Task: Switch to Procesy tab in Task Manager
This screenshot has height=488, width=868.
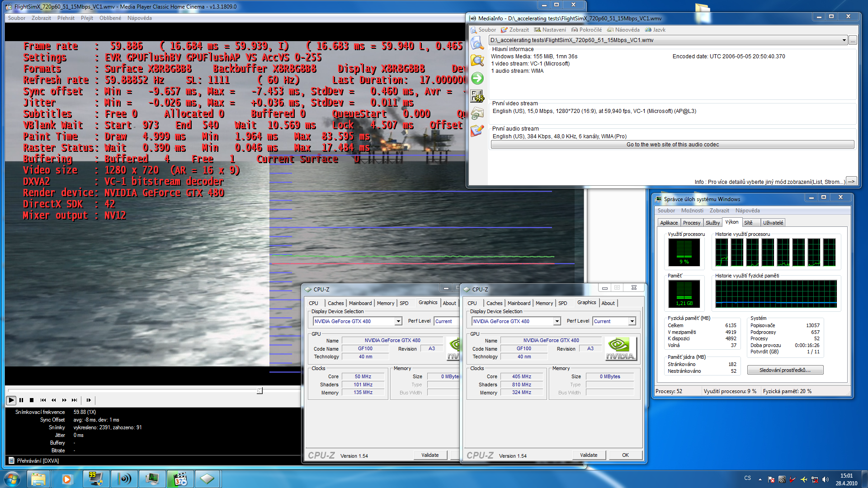Action: (692, 223)
